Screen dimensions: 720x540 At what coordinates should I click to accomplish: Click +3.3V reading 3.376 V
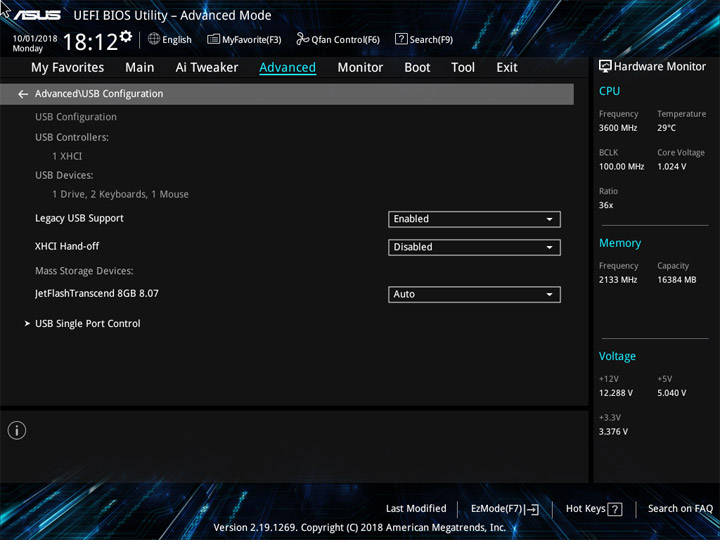[613, 432]
